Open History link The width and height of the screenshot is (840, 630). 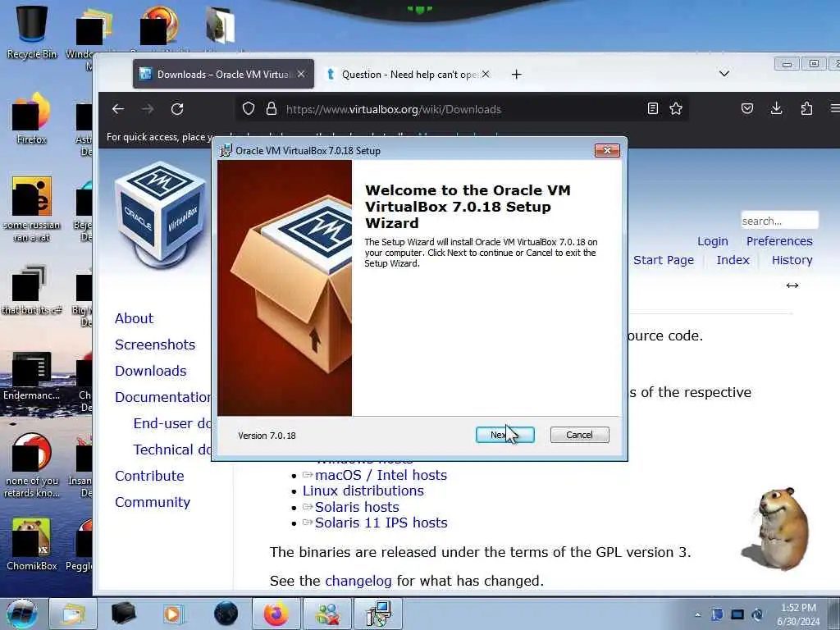[x=792, y=260]
